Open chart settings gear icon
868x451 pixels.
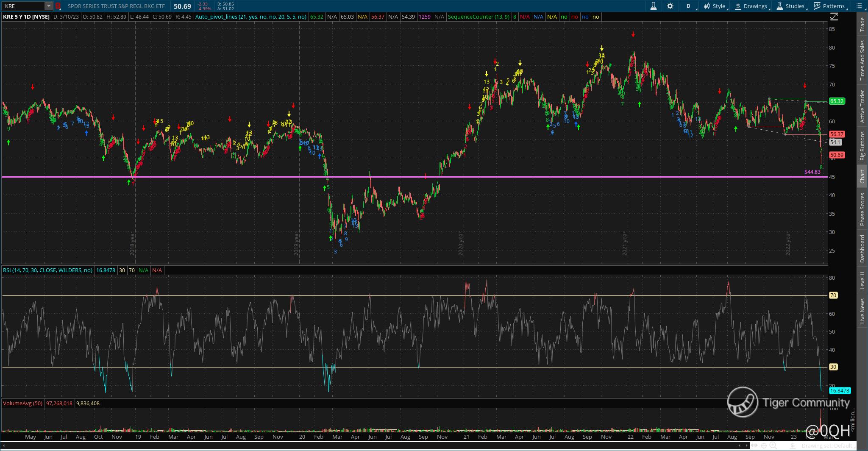point(670,6)
